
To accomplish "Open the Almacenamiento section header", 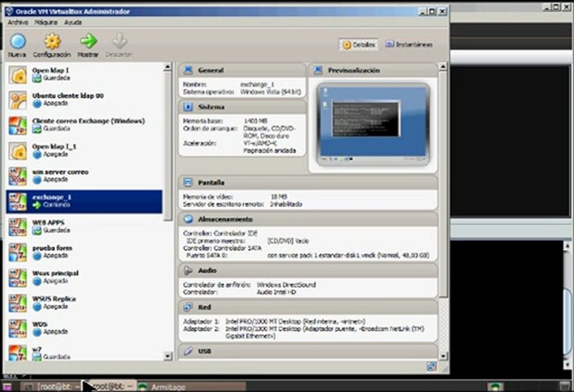I will point(308,219).
